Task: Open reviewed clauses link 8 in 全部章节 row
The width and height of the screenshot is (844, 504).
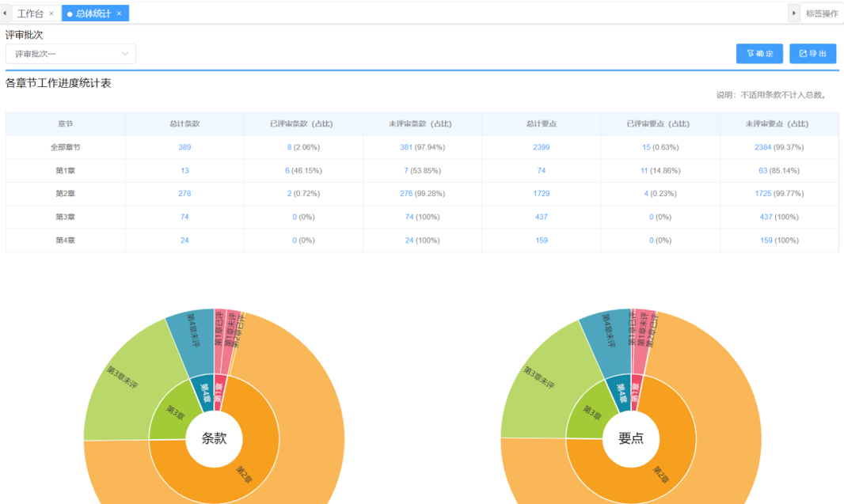Action: coord(290,147)
